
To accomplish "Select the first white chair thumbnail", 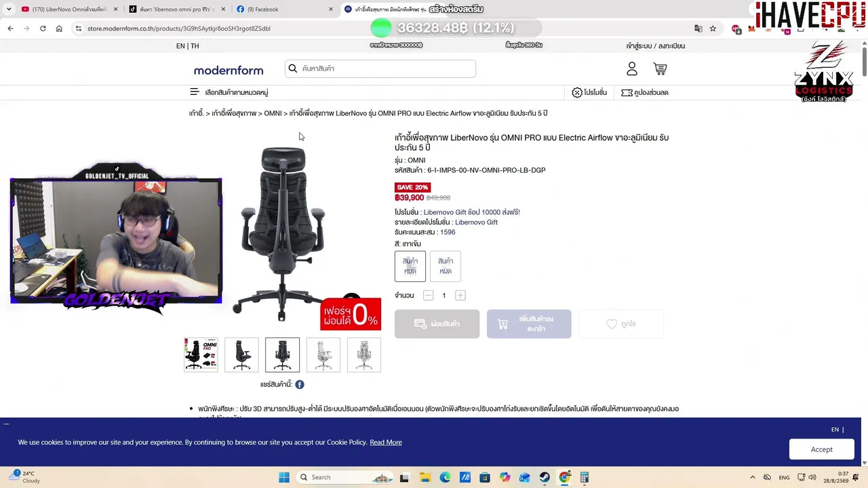I will [x=323, y=355].
